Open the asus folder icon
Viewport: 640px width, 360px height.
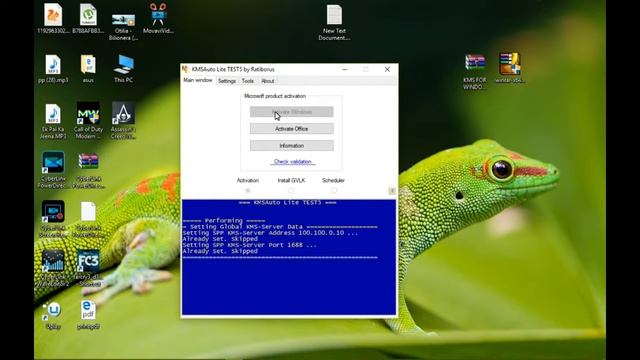[88, 65]
